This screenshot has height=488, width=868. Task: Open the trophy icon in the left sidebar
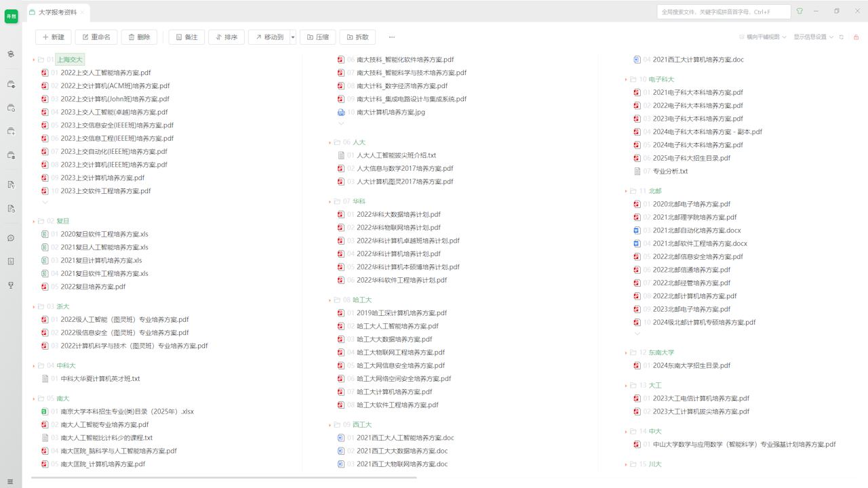pyautogui.click(x=11, y=285)
